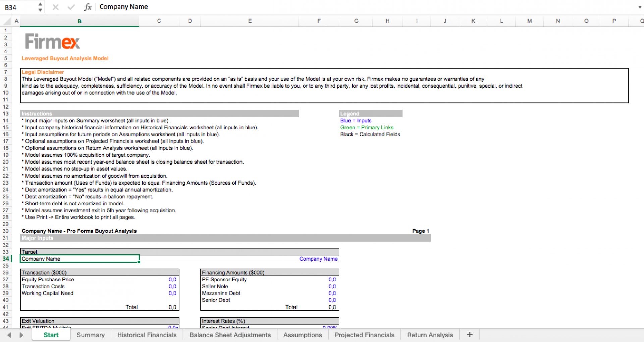Click the blue Company Name input cell
Screen dimensions: 644x342
click(x=318, y=259)
